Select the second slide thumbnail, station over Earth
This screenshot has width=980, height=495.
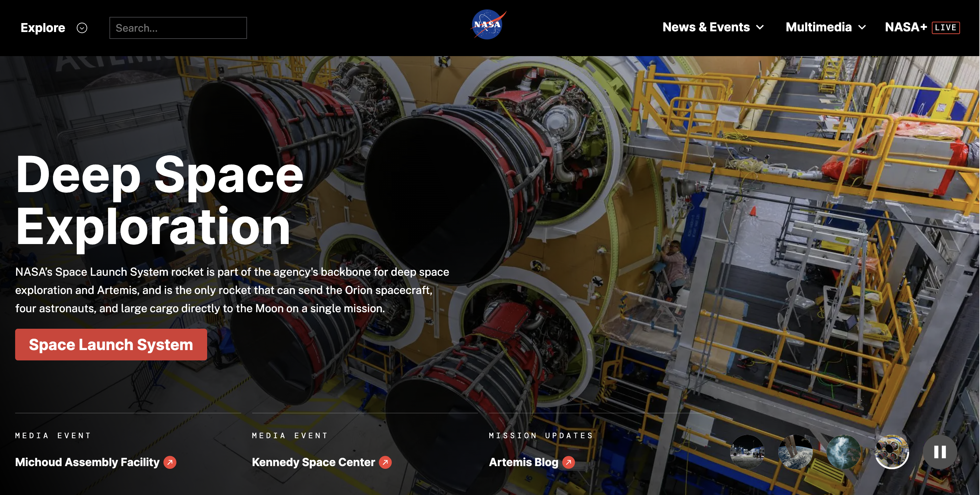[796, 452]
